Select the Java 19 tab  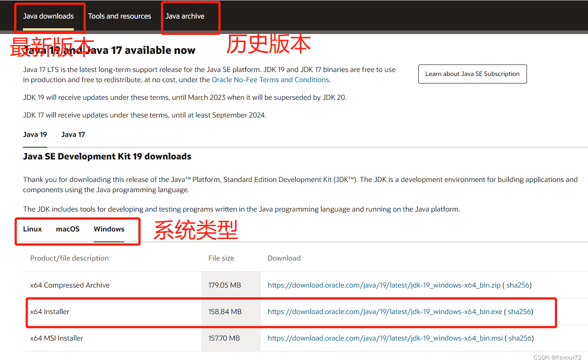(35, 134)
